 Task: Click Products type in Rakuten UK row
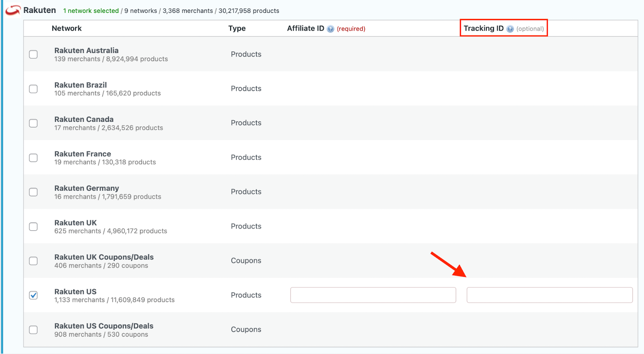(246, 226)
